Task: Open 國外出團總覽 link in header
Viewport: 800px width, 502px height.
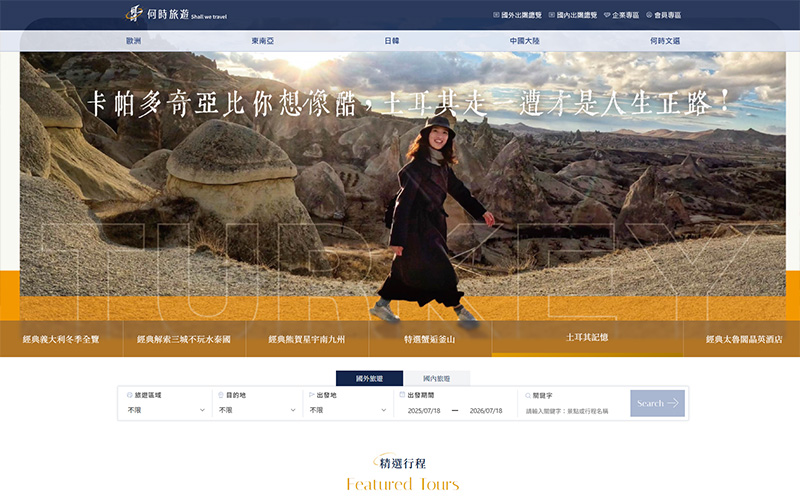Action: pyautogui.click(x=521, y=15)
